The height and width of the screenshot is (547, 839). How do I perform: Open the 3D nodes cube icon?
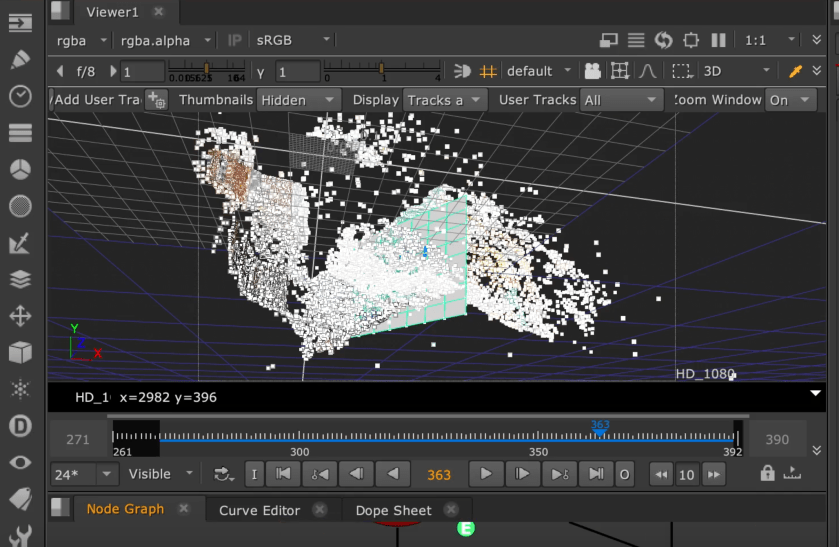pyautogui.click(x=19, y=353)
